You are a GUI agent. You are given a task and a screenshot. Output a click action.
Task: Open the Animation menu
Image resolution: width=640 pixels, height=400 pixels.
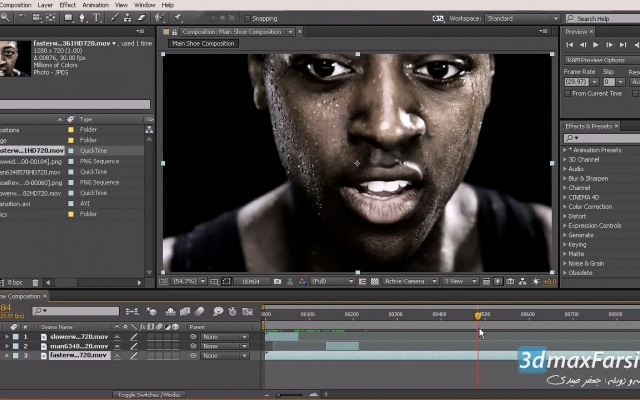(x=96, y=5)
